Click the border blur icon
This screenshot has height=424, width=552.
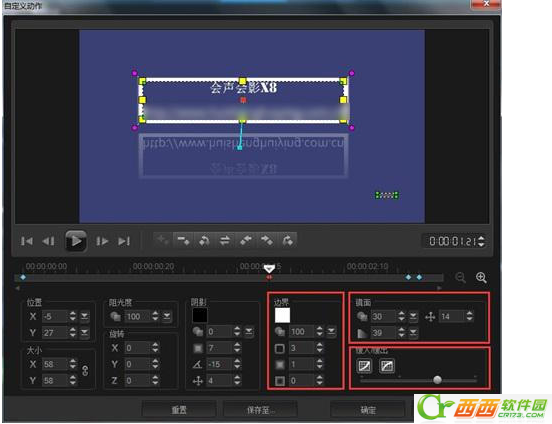click(x=280, y=364)
